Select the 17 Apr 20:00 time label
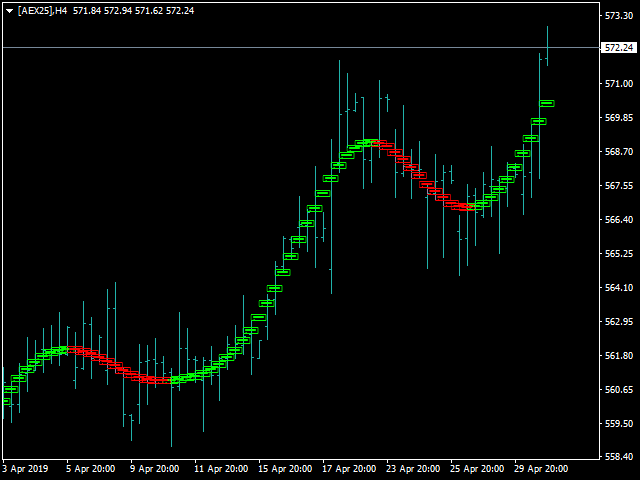 click(349, 469)
